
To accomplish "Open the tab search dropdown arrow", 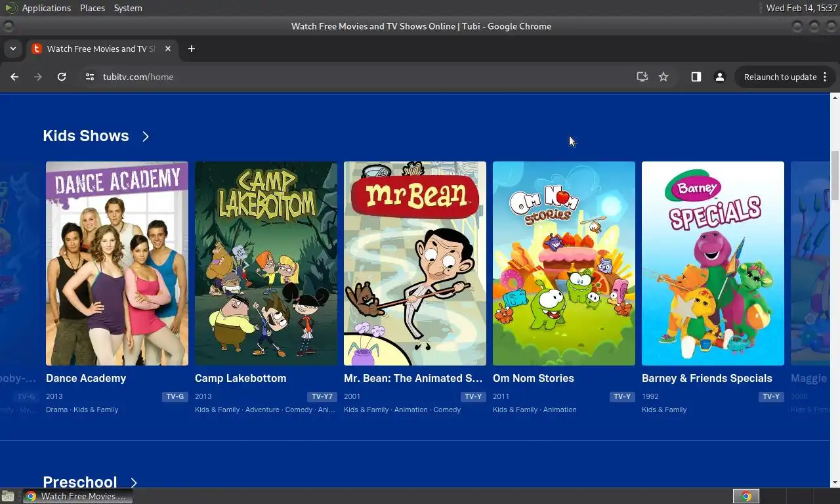I will (12, 49).
